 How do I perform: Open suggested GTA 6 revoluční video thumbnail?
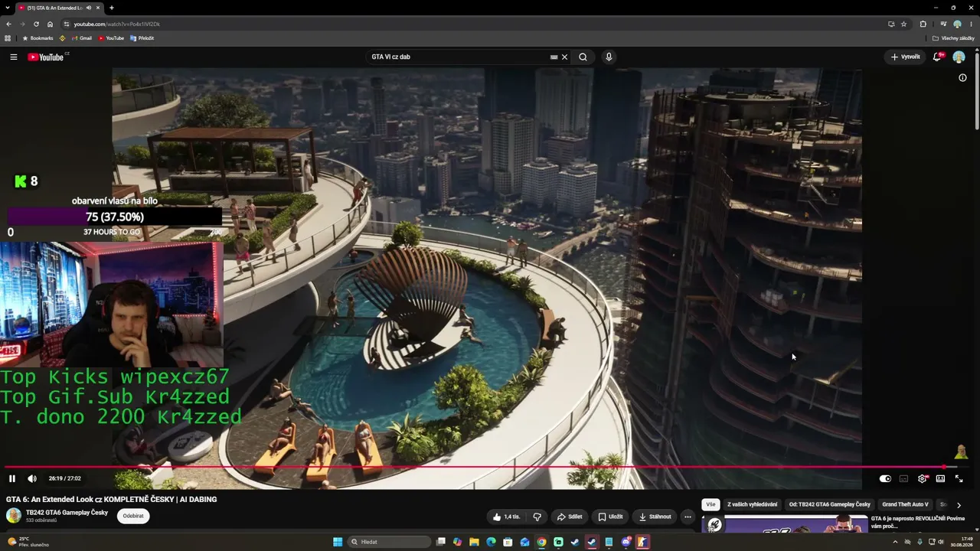pyautogui.click(x=784, y=524)
